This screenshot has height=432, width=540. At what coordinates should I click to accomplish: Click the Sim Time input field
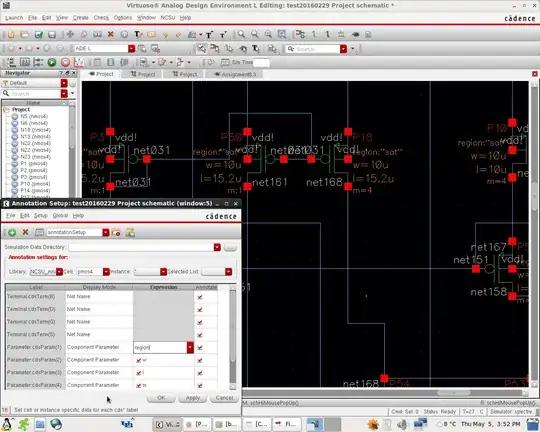(x=261, y=62)
